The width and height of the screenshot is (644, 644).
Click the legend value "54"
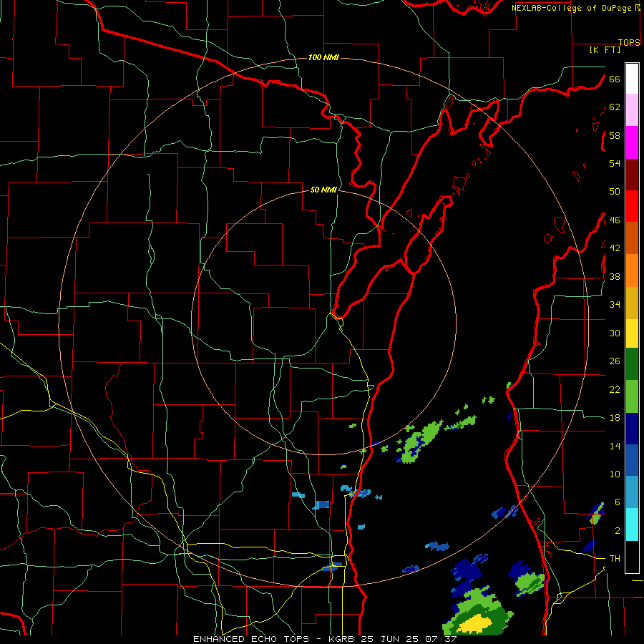coord(615,163)
